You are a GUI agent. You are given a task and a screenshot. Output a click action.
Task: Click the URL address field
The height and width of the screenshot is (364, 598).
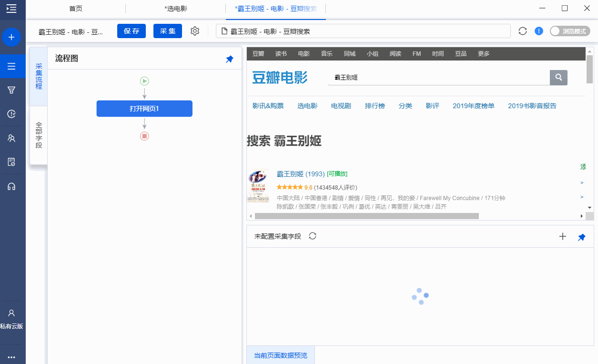363,31
